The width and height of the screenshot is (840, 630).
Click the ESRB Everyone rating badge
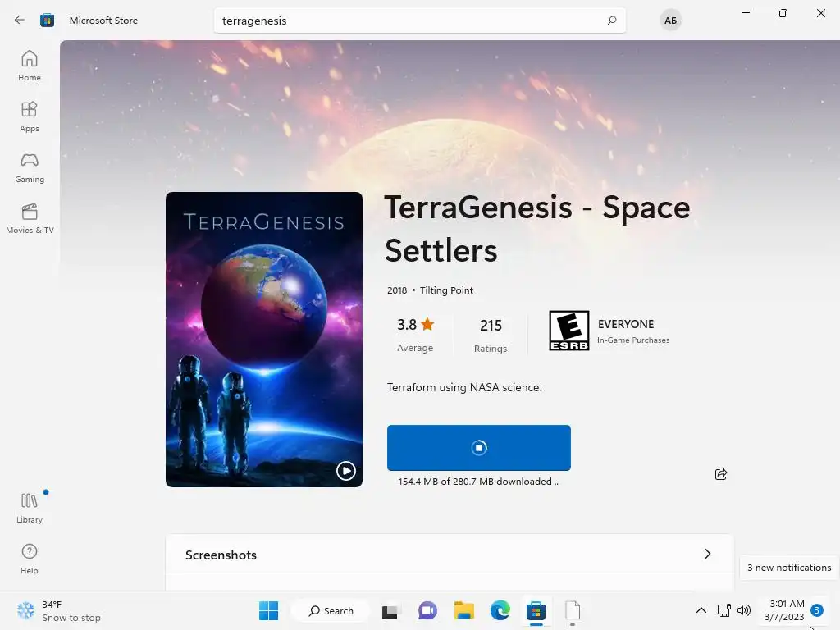(x=569, y=331)
